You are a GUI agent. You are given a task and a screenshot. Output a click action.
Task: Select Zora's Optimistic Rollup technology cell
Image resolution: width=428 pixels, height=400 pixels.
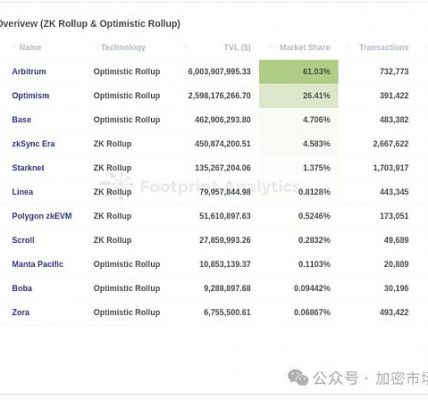pos(127,312)
